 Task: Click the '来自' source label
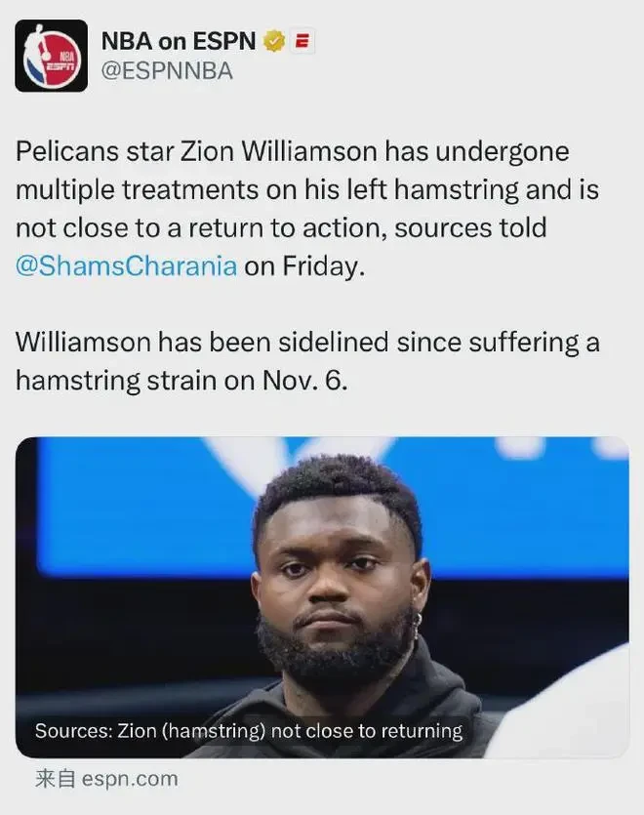tap(56, 779)
